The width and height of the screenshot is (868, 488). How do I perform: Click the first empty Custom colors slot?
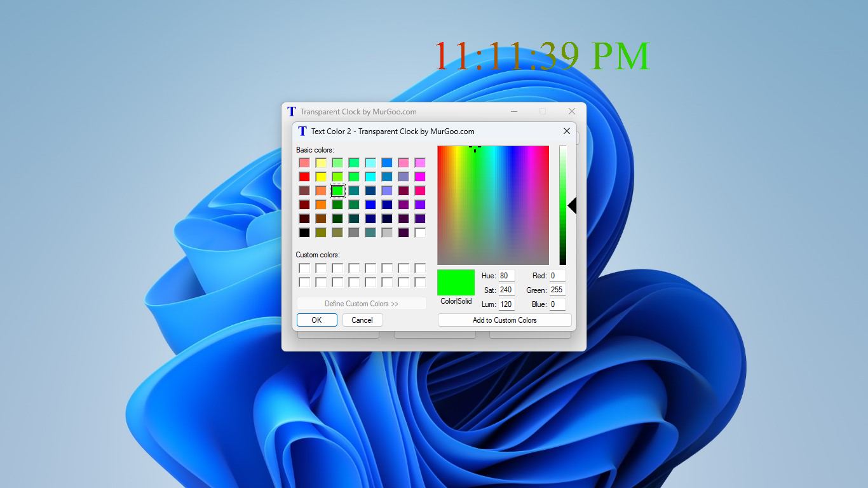[304, 268]
